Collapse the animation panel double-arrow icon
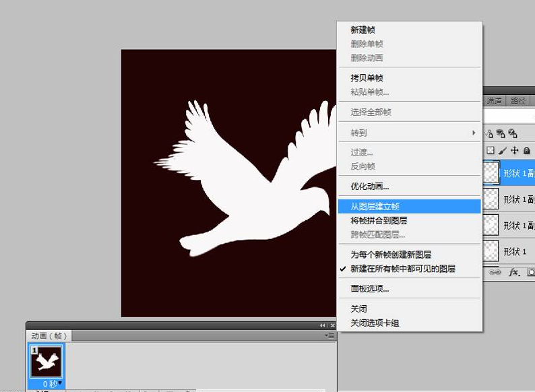This screenshot has height=392, width=535. 323,325
